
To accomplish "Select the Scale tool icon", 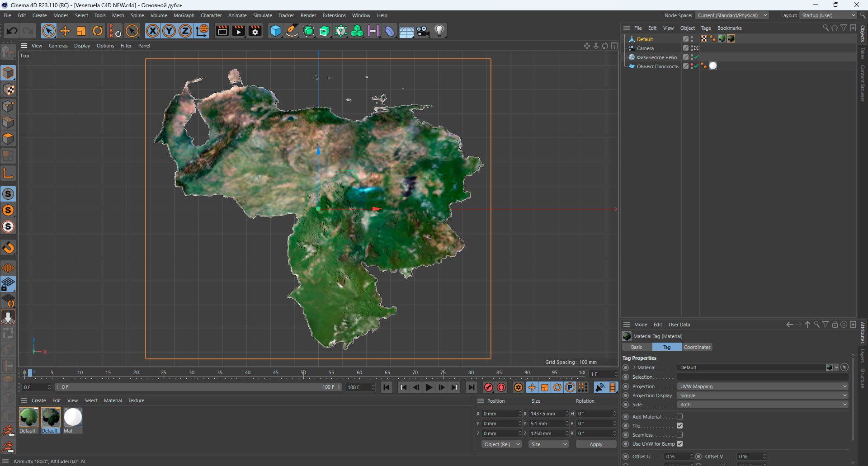I will pos(81,31).
